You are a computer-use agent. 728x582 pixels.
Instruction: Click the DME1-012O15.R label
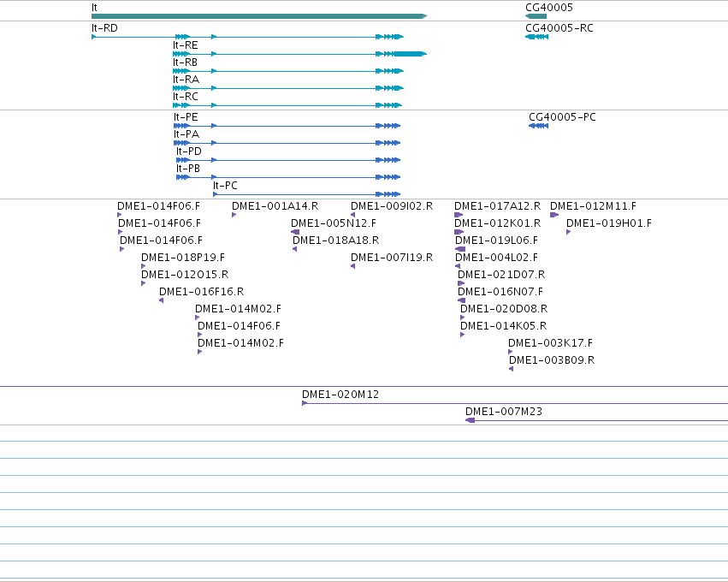click(185, 275)
